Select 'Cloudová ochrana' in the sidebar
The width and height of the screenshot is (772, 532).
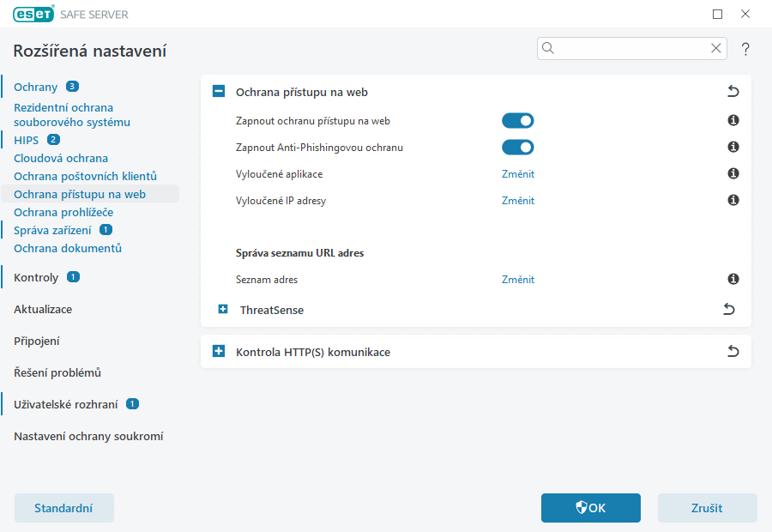click(x=60, y=158)
